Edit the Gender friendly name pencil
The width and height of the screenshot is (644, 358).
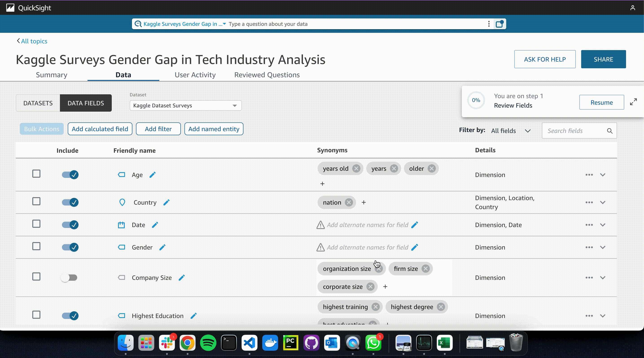point(162,247)
